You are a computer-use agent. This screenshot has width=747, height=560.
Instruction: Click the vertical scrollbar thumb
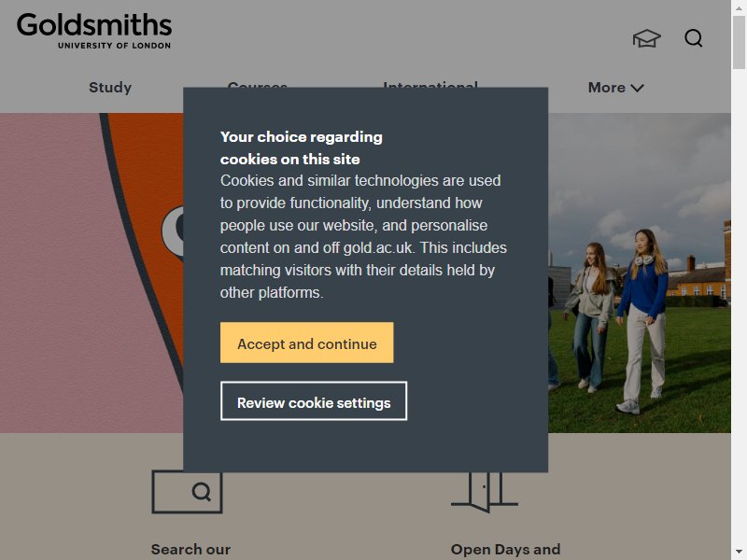point(739,42)
